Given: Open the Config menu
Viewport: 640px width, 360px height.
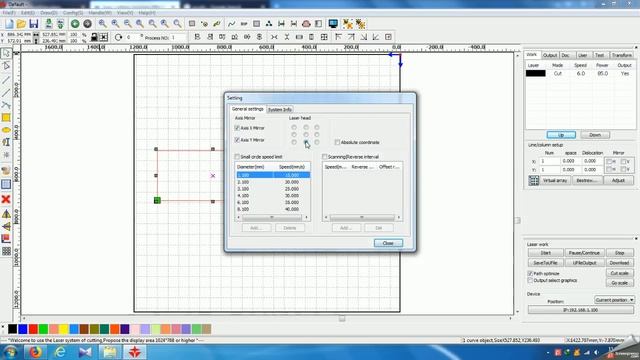Looking at the screenshot, I should tap(73, 13).
